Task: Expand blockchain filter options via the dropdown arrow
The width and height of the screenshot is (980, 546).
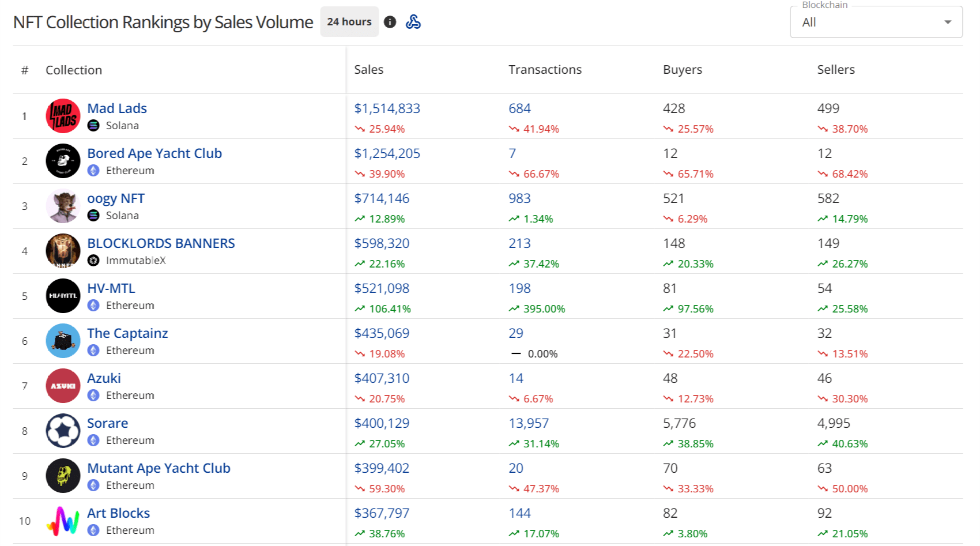Action: click(x=948, y=22)
